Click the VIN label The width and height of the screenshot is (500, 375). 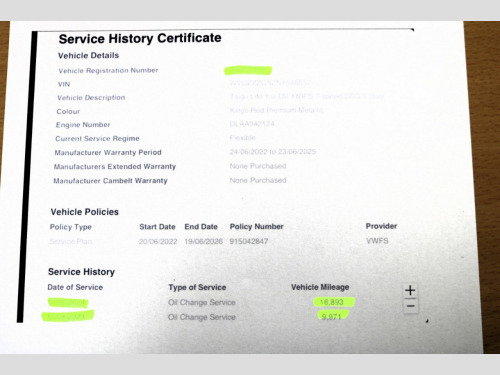pyautogui.click(x=64, y=84)
